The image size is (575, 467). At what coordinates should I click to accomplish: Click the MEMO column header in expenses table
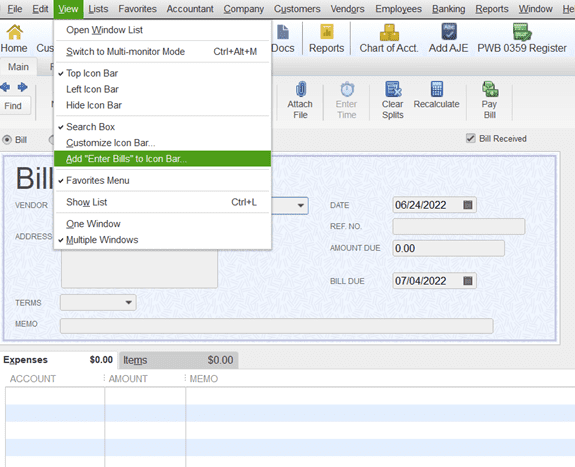[204, 379]
